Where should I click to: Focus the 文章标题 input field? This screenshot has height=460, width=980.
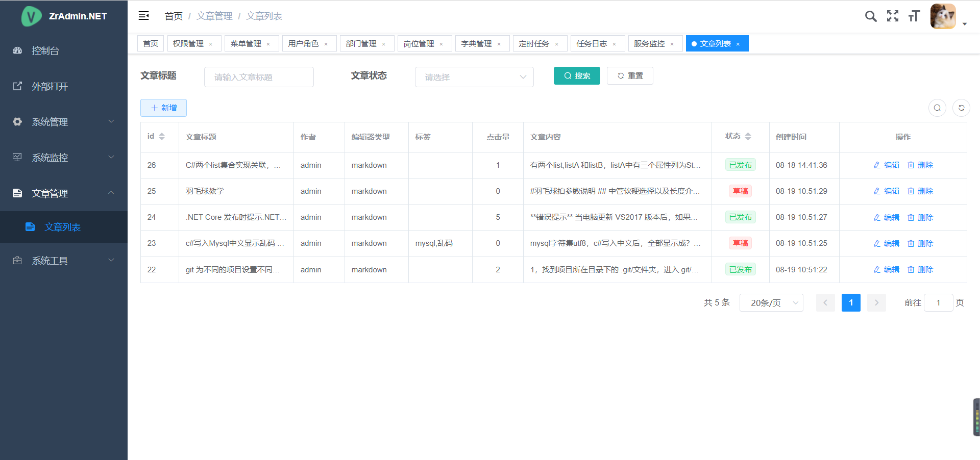click(x=259, y=77)
